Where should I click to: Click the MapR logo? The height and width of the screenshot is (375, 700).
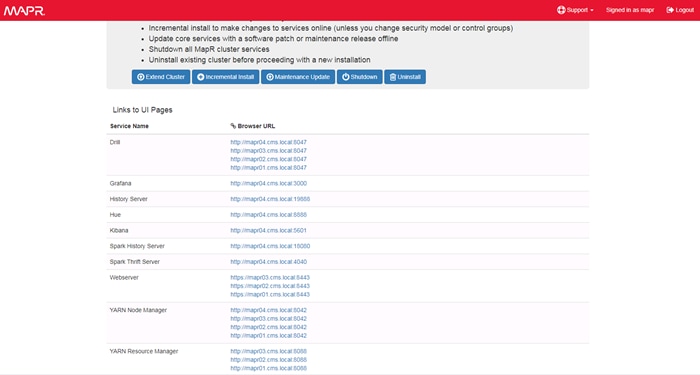(24, 10)
